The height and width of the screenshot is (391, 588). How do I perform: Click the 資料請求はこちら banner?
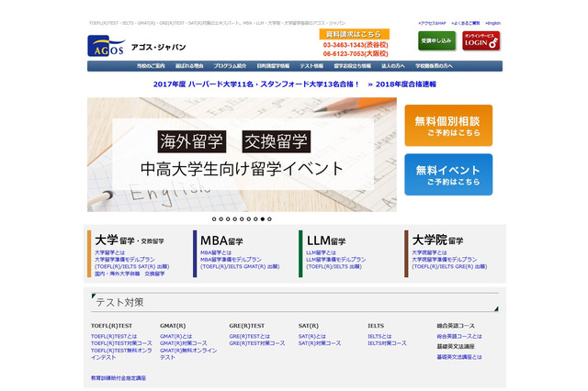(x=353, y=33)
